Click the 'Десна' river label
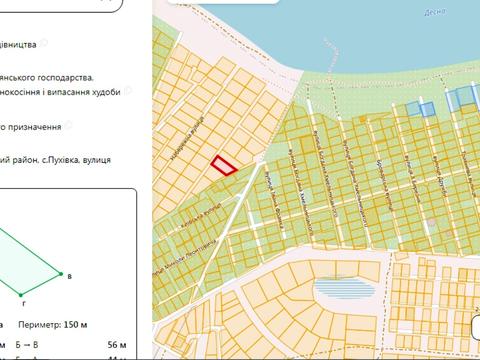The height and width of the screenshot is (360, 480). click(435, 12)
